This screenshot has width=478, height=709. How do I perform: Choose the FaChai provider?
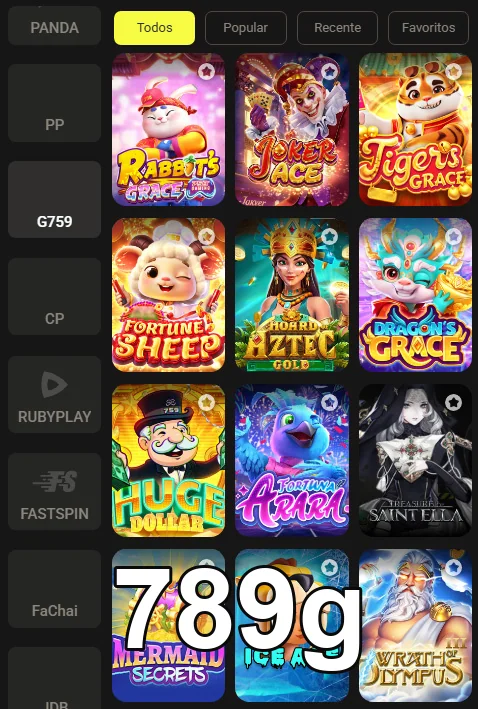coord(54,589)
